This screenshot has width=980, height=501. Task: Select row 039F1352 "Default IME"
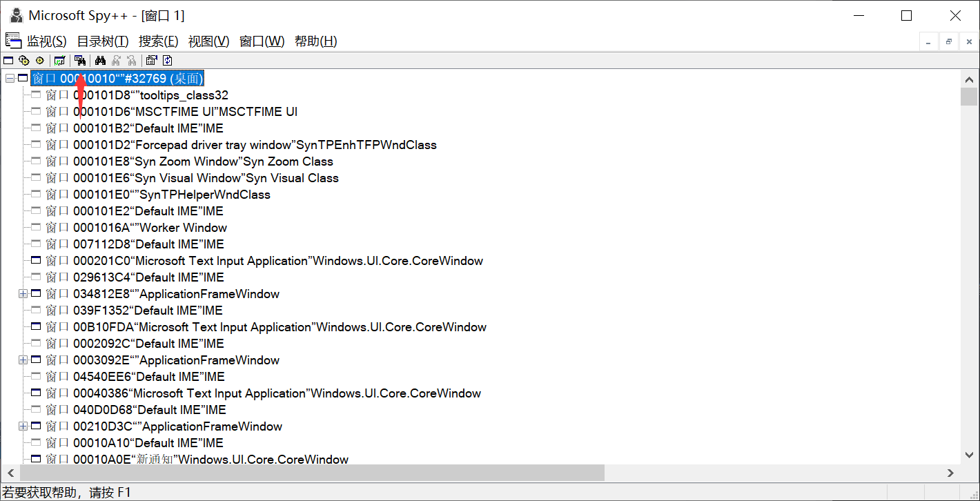pyautogui.click(x=134, y=311)
